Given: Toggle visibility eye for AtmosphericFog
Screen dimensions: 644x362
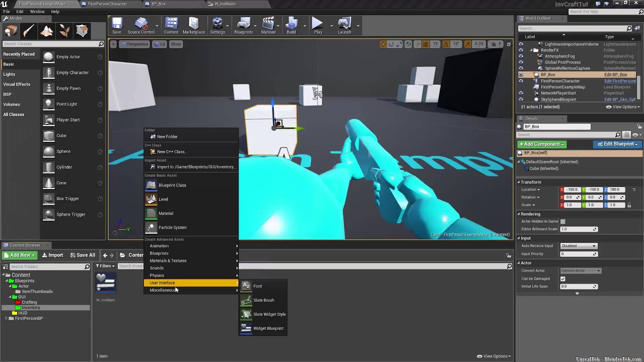Looking at the screenshot, I should [521, 56].
